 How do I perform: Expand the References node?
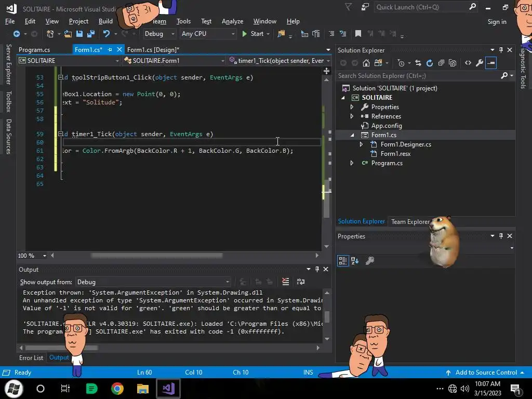tap(352, 116)
